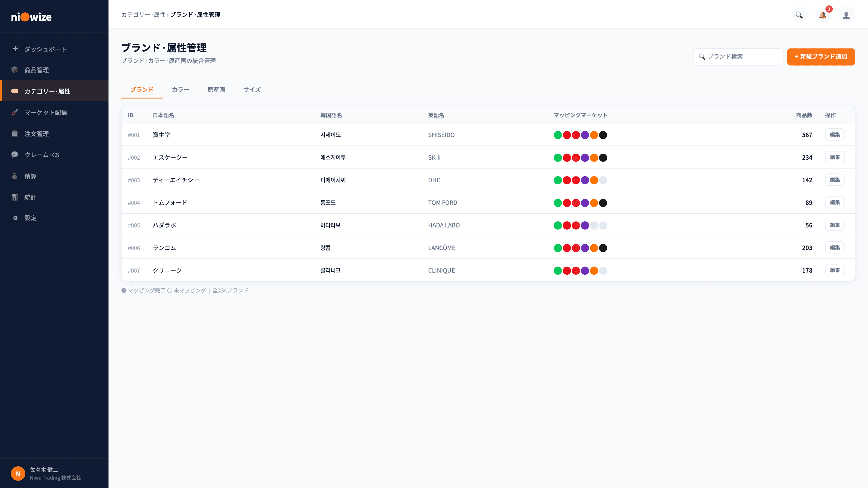Viewport: 868px width, 488px height.
Task: Open 注文管理 menu item
Action: [54, 133]
